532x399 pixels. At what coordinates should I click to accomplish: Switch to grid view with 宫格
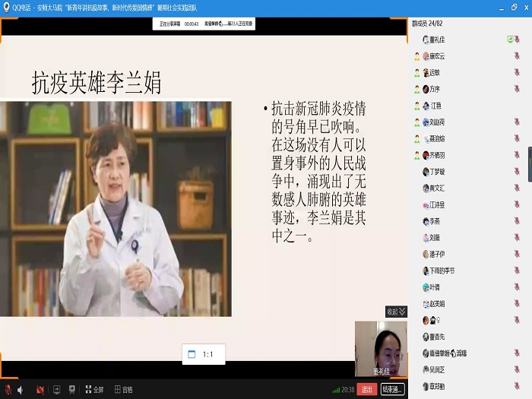point(123,389)
